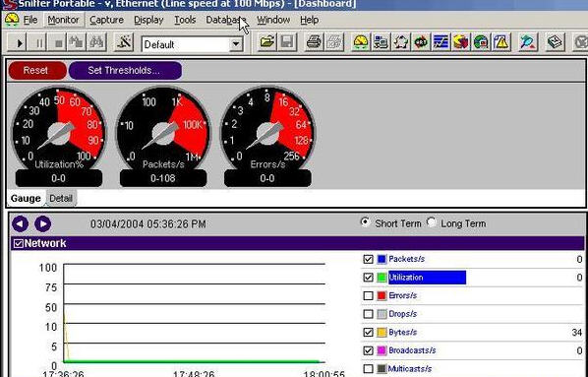
Task: Click the Stop and Display toolbar icon
Action: pyautogui.click(x=77, y=42)
